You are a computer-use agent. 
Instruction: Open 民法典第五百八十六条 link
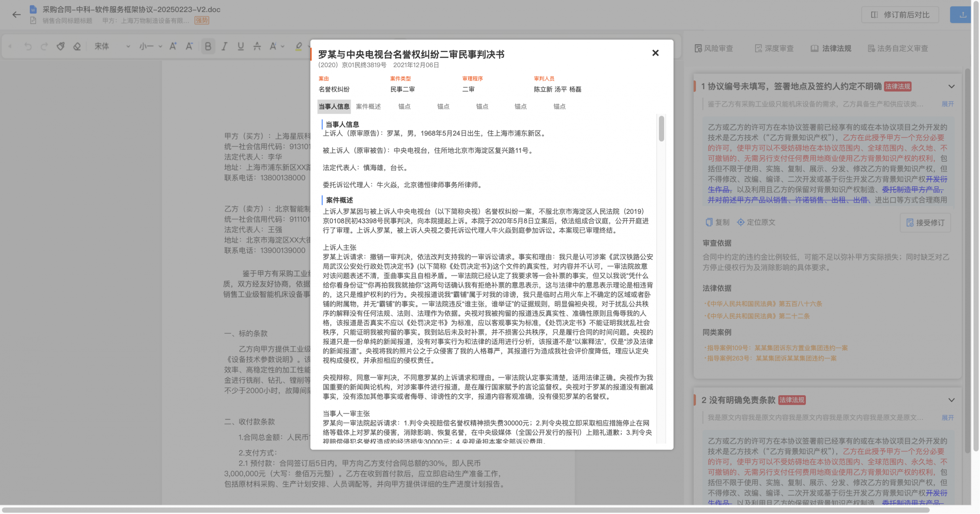click(763, 304)
